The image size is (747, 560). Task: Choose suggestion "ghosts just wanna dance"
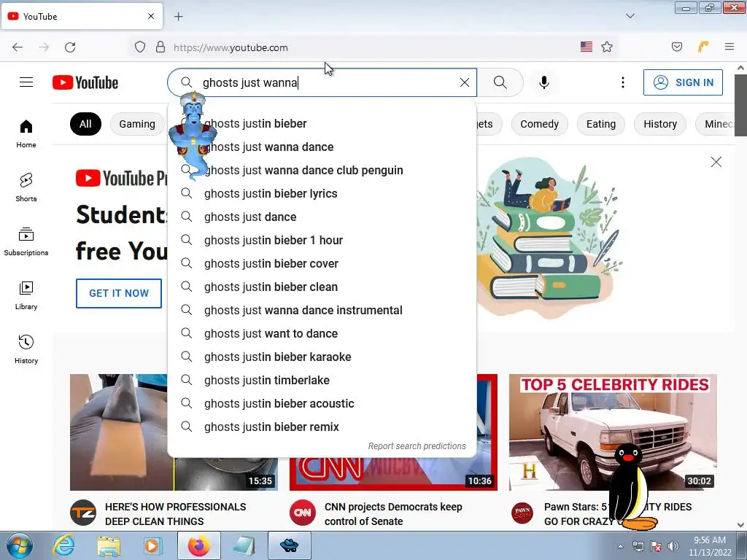pyautogui.click(x=322, y=147)
